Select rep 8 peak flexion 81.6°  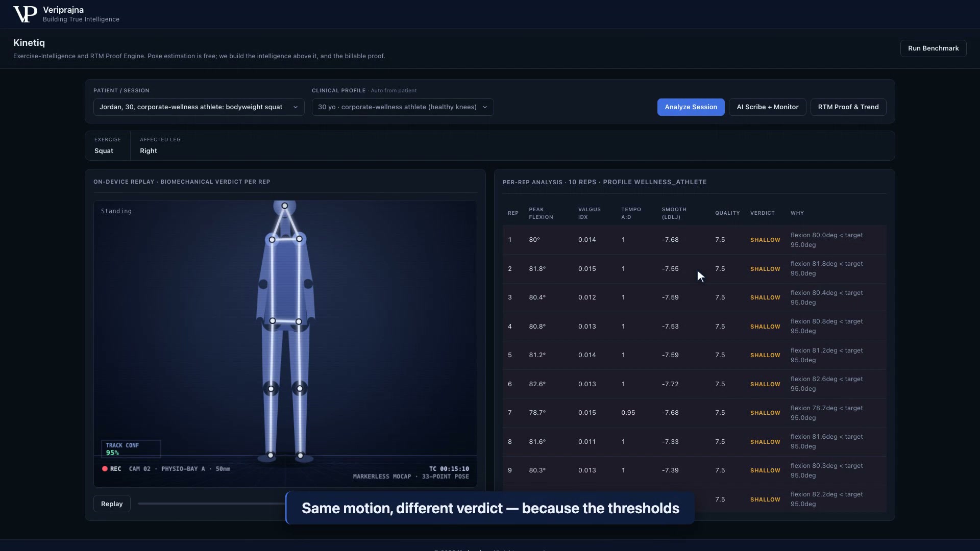coord(537,442)
